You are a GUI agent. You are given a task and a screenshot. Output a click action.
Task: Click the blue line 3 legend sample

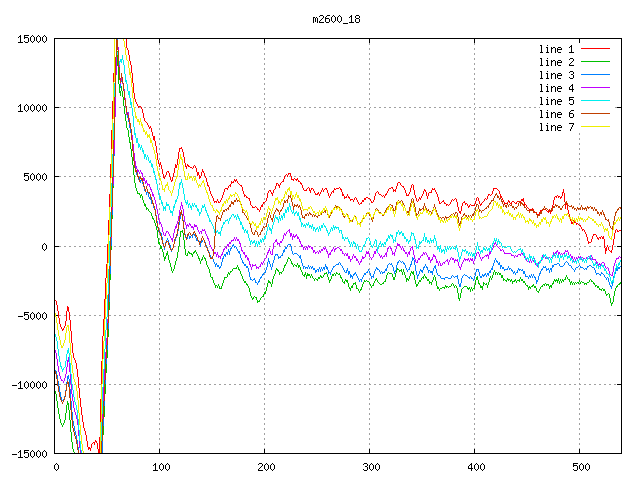pyautogui.click(x=596, y=75)
